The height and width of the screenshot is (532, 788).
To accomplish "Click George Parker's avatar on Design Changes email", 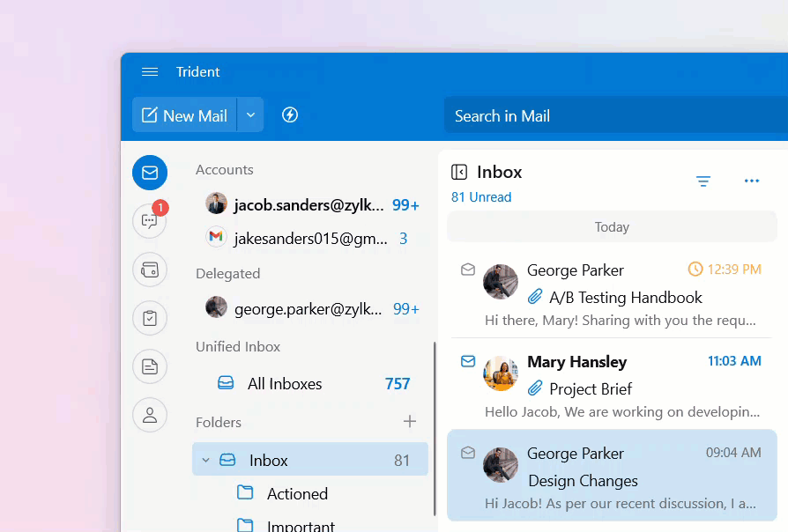I will pos(501,465).
